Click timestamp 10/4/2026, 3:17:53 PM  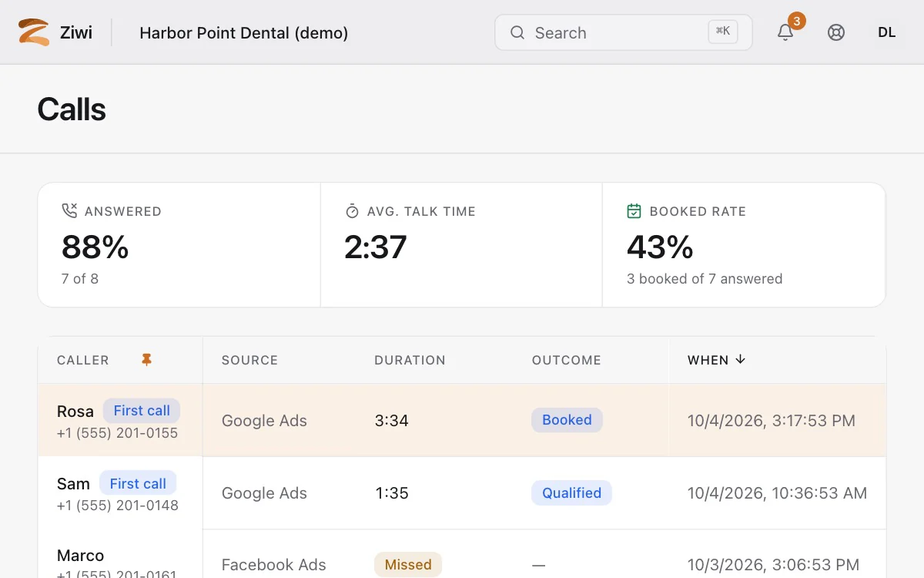point(772,421)
